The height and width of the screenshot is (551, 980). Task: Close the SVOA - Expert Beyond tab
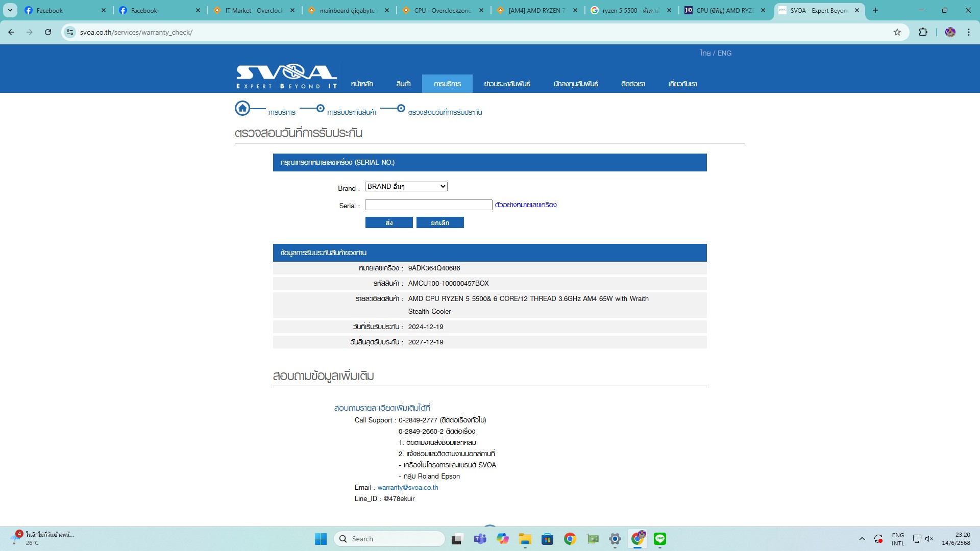tap(857, 10)
